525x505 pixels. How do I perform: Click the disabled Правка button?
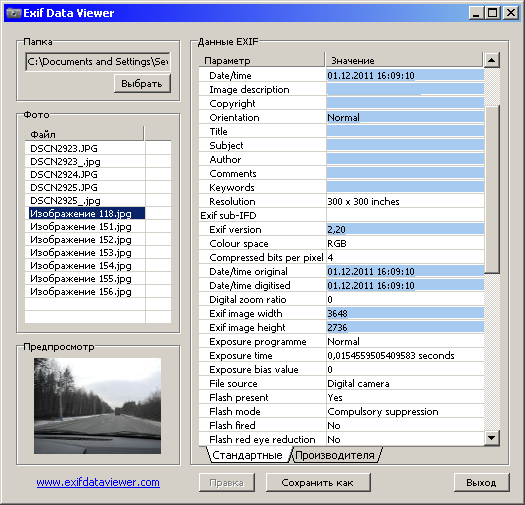click(226, 483)
